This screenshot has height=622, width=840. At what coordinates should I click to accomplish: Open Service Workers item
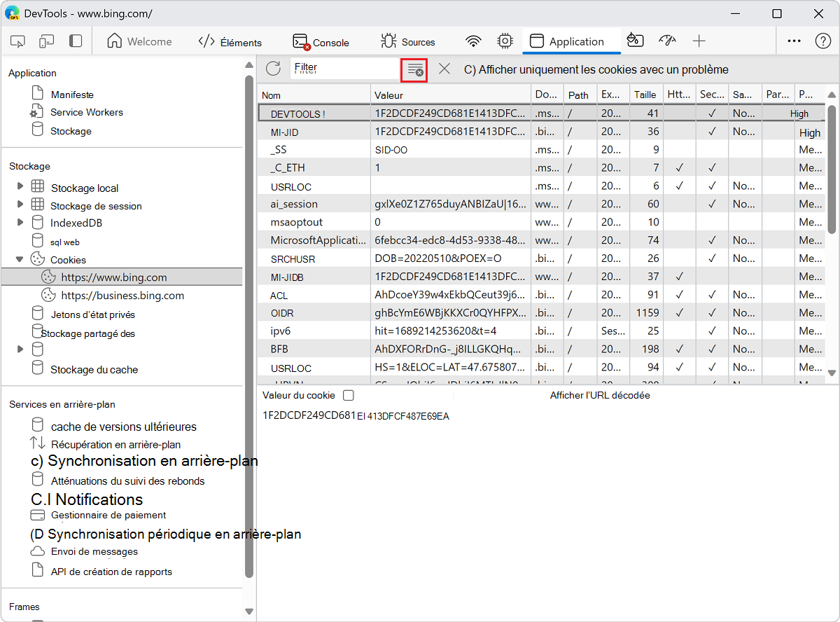76,112
